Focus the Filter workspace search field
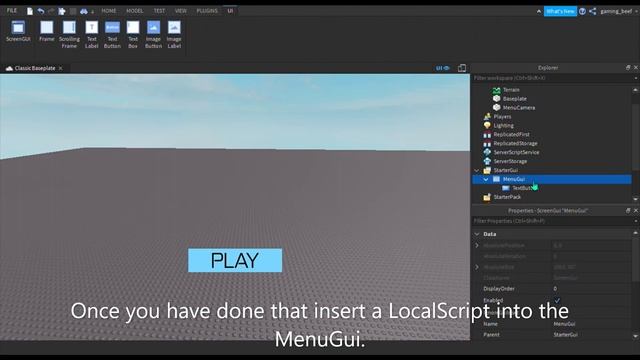The width and height of the screenshot is (640, 360). [x=552, y=78]
